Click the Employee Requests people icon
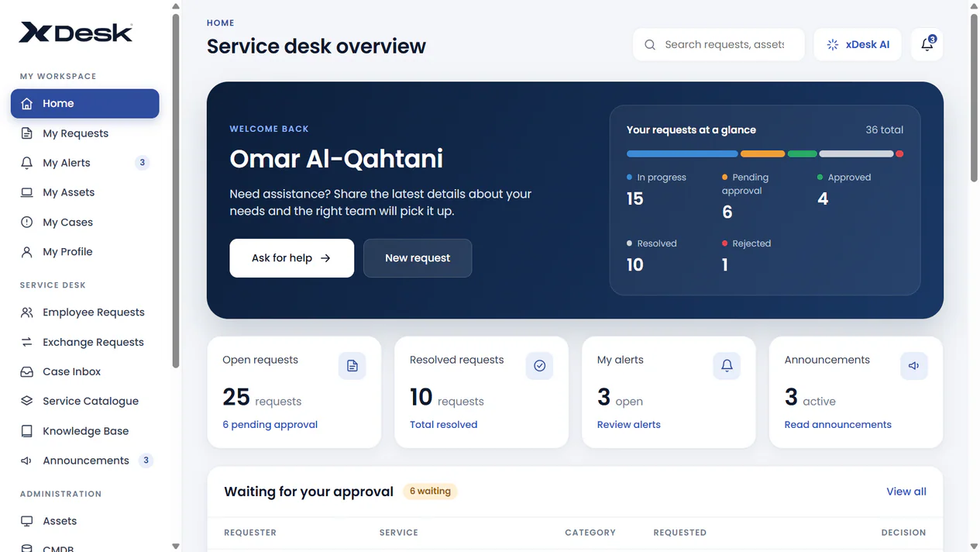980x552 pixels. (x=27, y=312)
